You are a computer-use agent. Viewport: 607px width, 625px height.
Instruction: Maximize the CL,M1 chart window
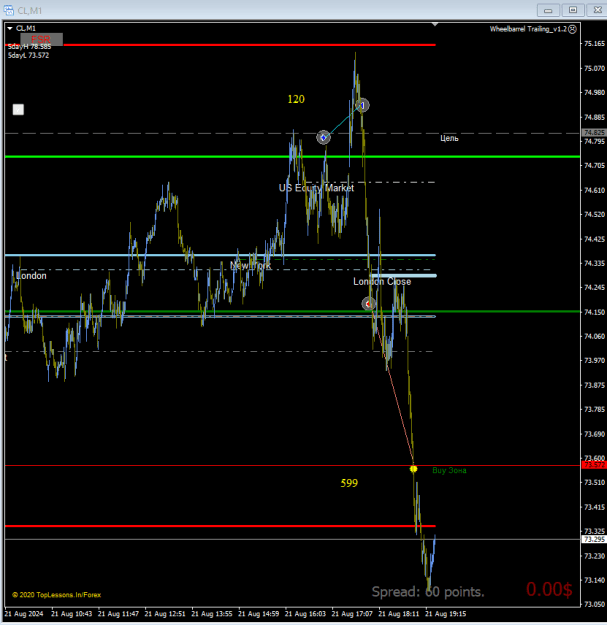[x=573, y=10]
